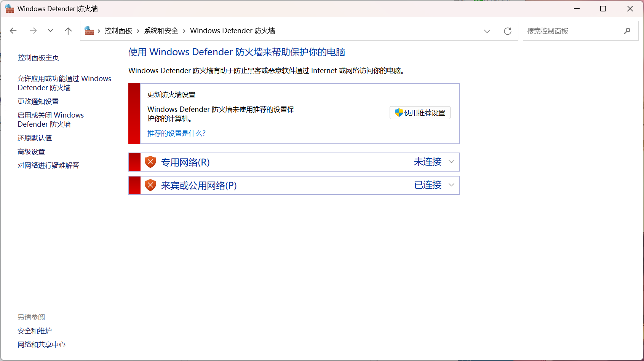Open 启用或关闭 Windows Defender 防火墙
Viewport: 644px width, 361px height.
(51, 119)
